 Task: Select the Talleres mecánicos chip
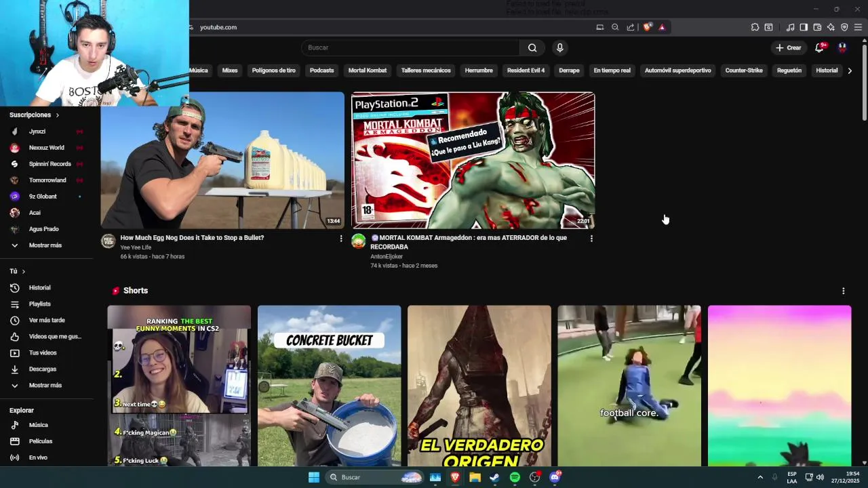pos(426,70)
